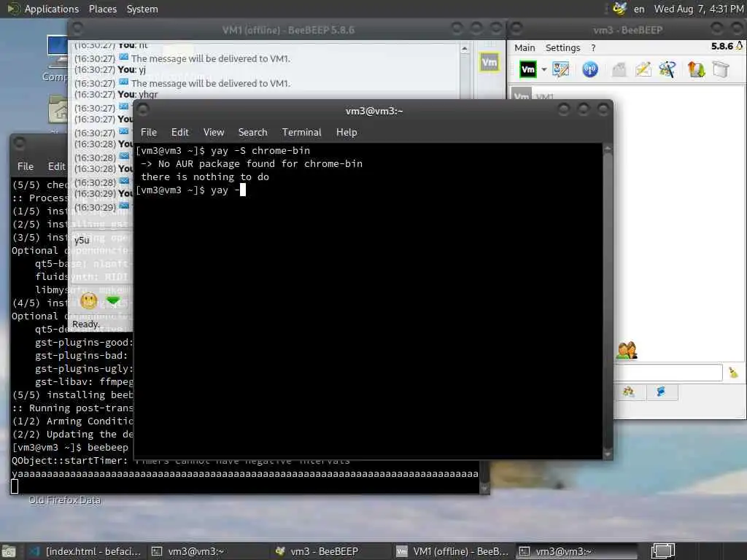Open 'Old Firefox Data' desktop item
Viewport: 747px width, 560px height.
pyautogui.click(x=64, y=500)
